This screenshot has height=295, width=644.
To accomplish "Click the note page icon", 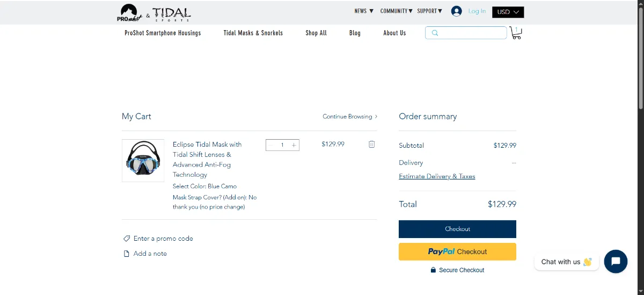I will 127,254.
